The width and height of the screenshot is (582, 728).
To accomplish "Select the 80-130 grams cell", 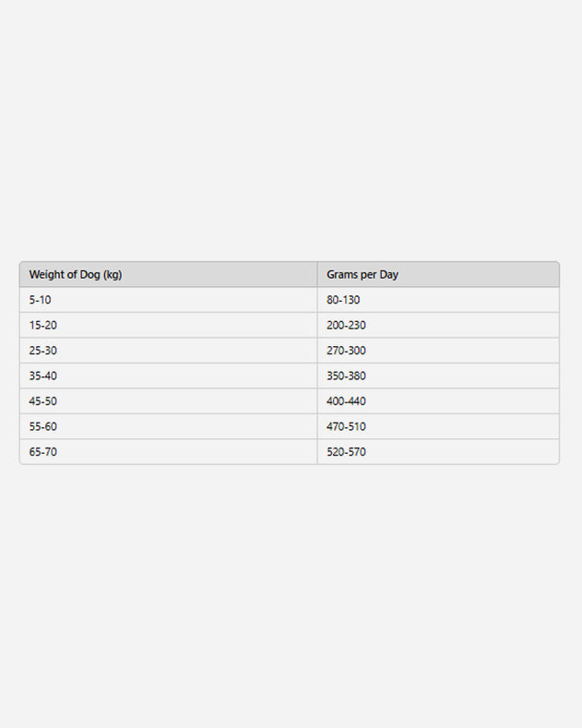I will click(x=343, y=300).
